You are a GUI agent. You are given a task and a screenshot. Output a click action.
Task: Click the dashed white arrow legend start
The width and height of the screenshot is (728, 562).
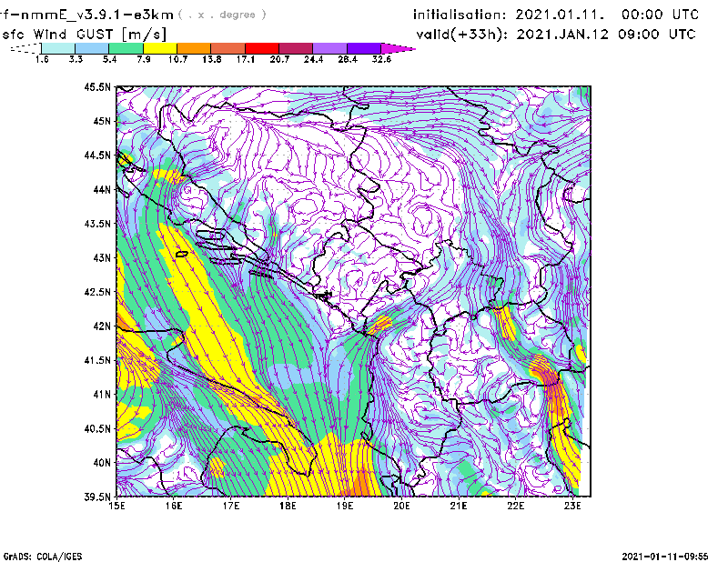pyautogui.click(x=25, y=48)
